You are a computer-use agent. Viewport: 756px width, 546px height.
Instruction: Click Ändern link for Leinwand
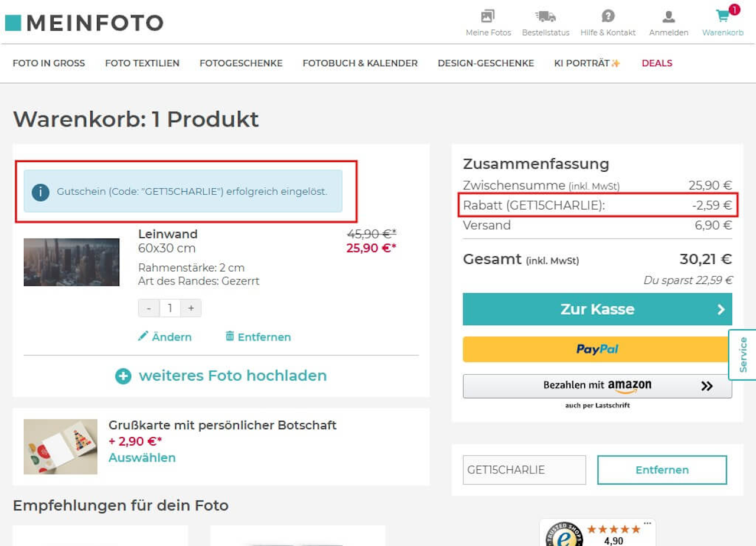pos(171,337)
